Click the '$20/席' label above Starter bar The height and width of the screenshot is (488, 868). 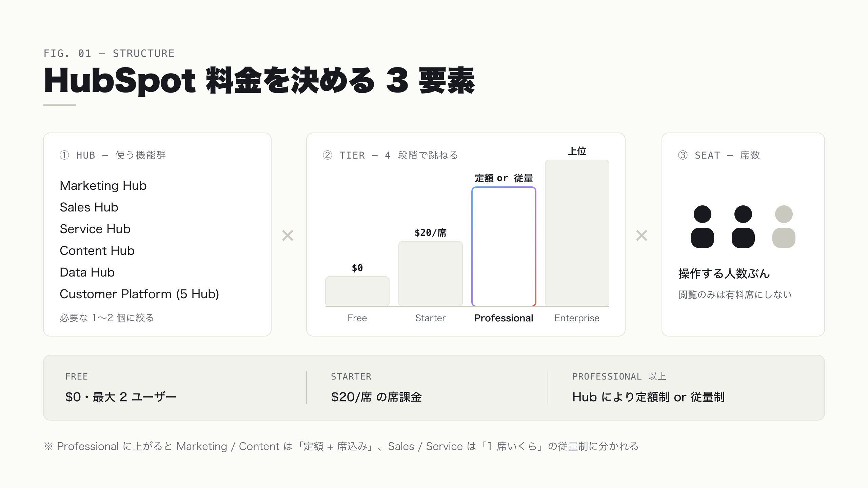click(430, 233)
